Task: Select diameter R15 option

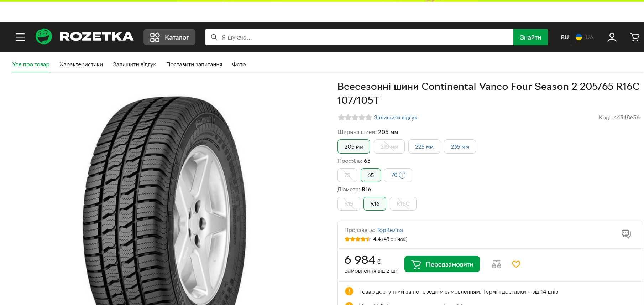Action: 349,203
